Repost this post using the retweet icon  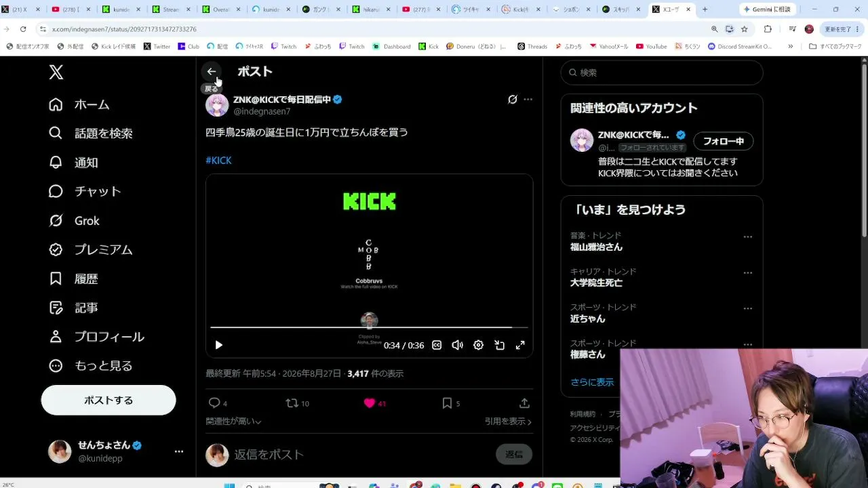292,403
